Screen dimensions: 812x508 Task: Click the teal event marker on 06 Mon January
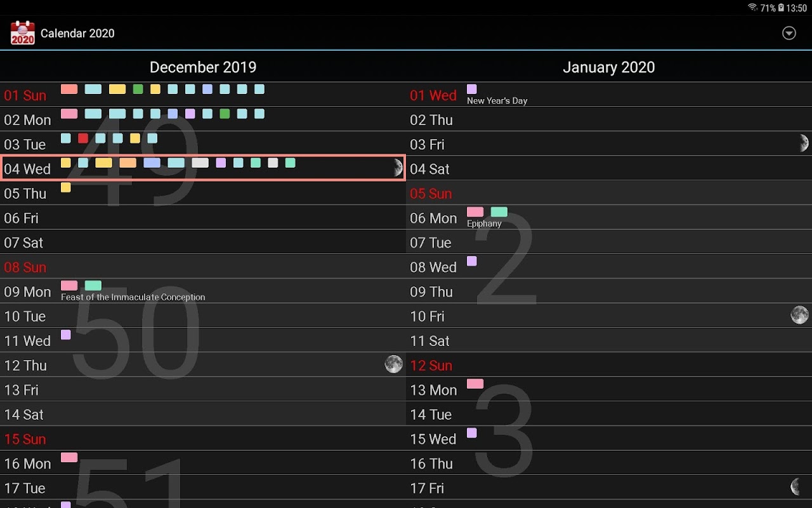499,212
